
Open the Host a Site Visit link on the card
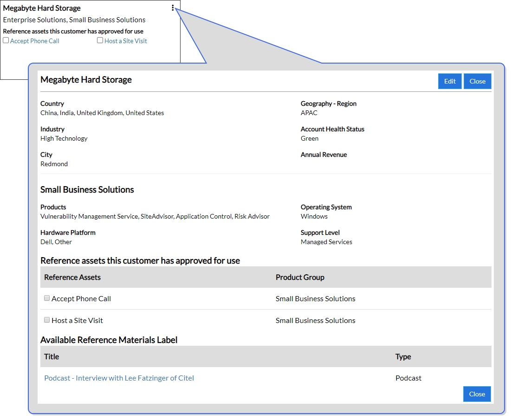pos(126,41)
